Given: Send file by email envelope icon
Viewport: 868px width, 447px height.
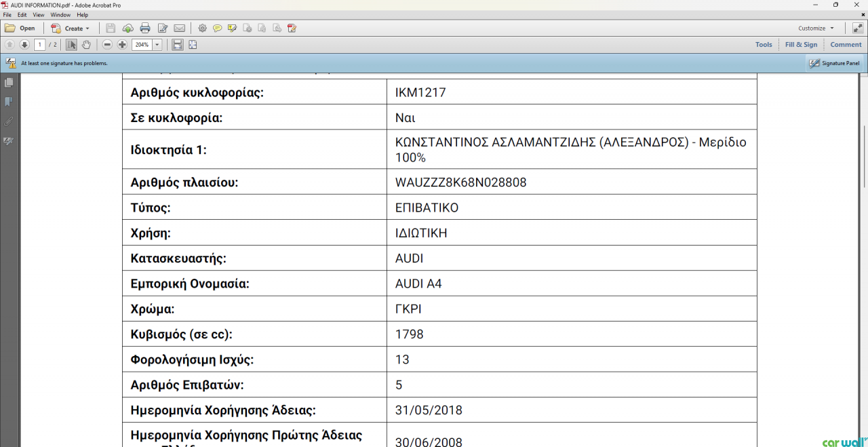Looking at the screenshot, I should 179,28.
